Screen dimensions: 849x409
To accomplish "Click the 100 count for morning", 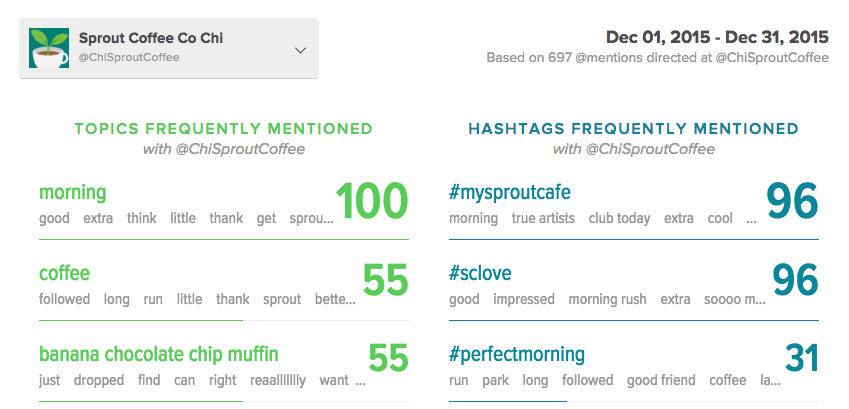I will click(x=371, y=202).
